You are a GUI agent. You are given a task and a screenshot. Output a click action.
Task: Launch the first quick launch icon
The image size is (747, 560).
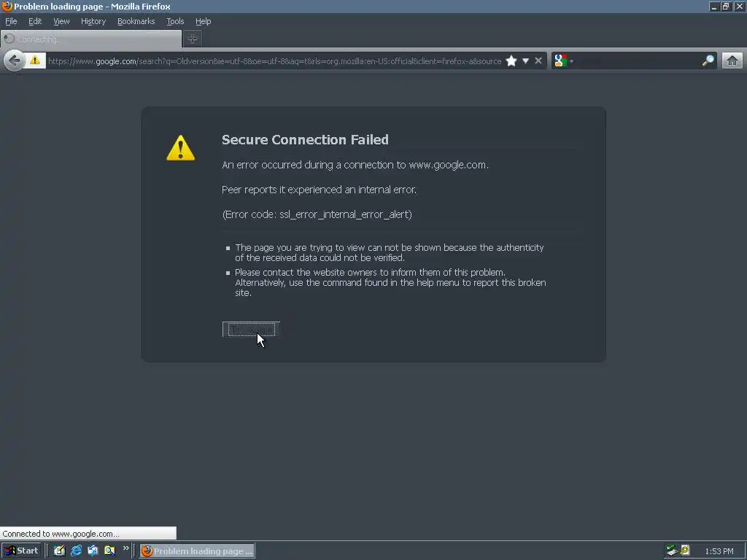[59, 551]
